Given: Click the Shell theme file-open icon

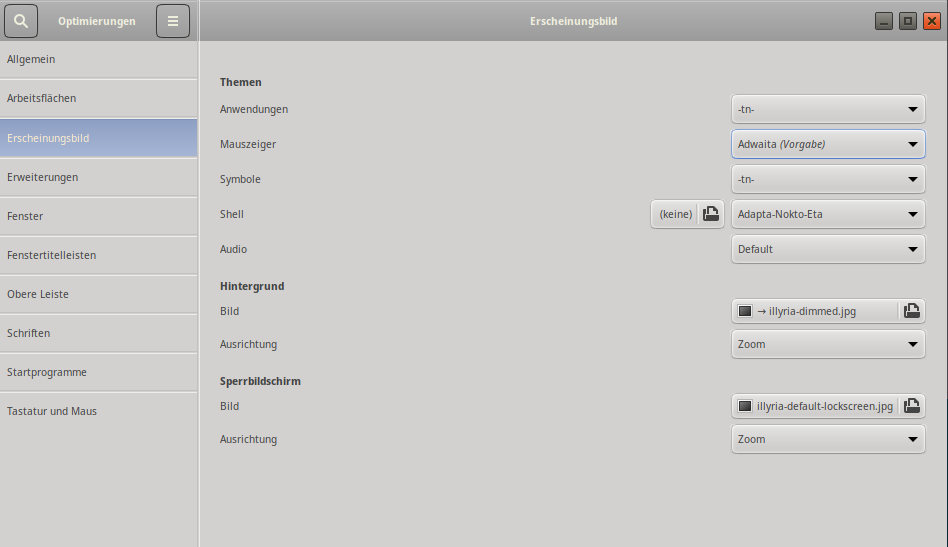Looking at the screenshot, I should [710, 214].
